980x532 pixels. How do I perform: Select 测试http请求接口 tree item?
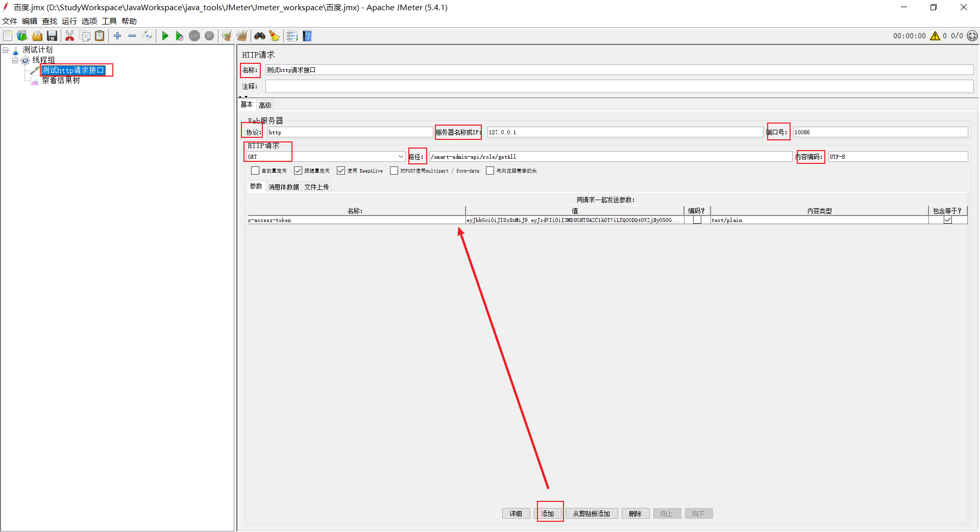[x=73, y=70]
